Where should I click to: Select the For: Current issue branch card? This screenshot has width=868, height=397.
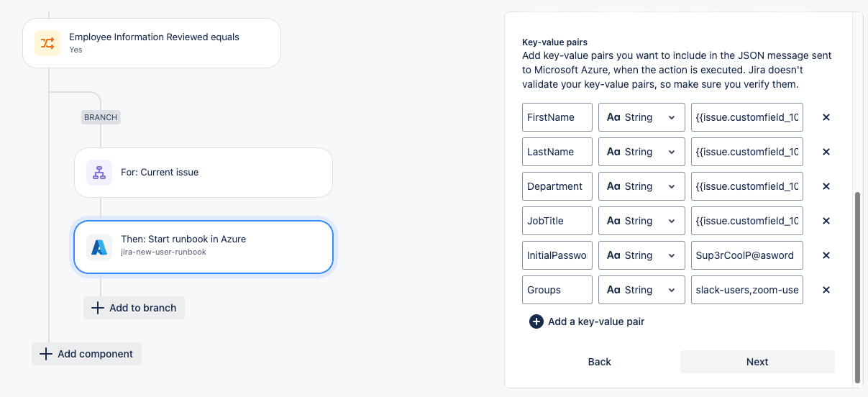coord(204,173)
